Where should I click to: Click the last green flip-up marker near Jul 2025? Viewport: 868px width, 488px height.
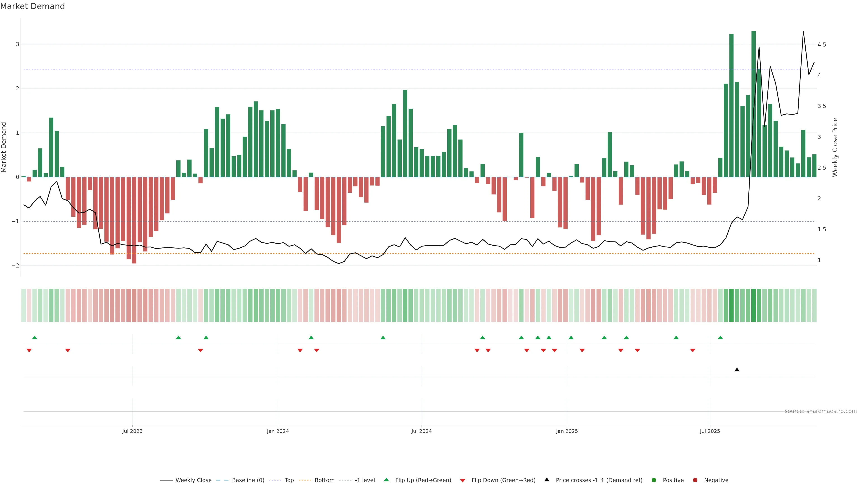point(720,338)
